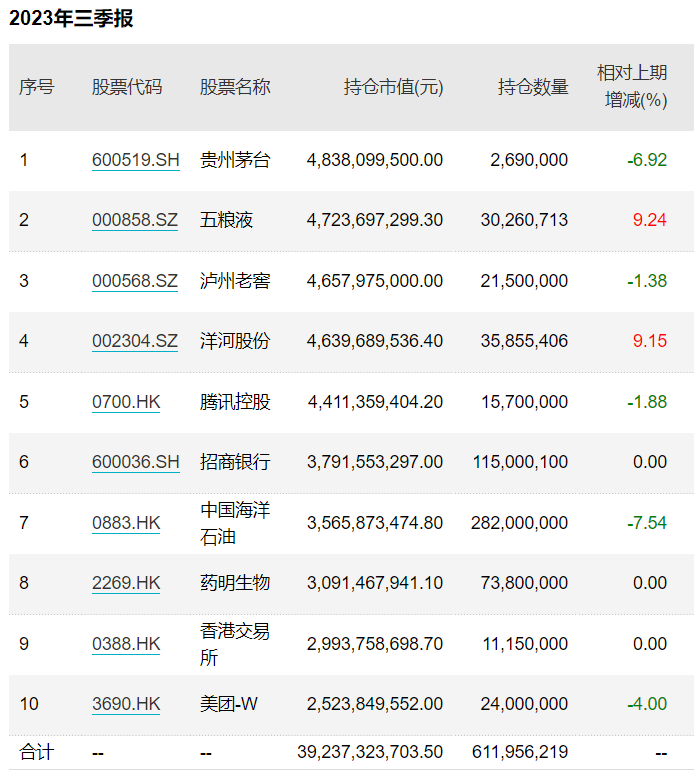This screenshot has width=694, height=773.
Task: Select stock name 香港交易所
Action: [x=235, y=644]
